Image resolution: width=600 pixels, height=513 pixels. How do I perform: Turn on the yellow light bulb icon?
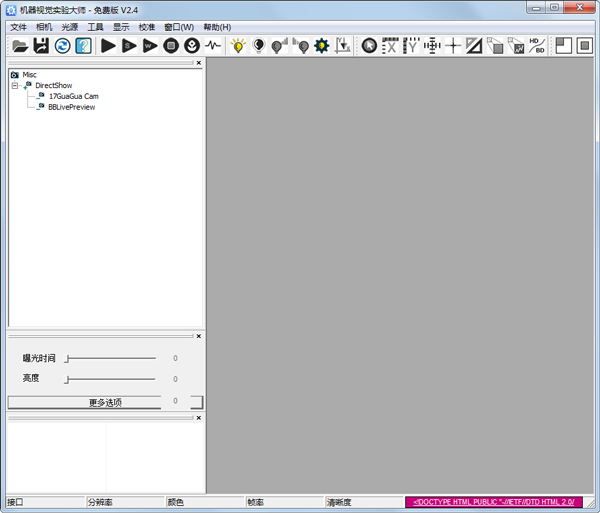238,46
